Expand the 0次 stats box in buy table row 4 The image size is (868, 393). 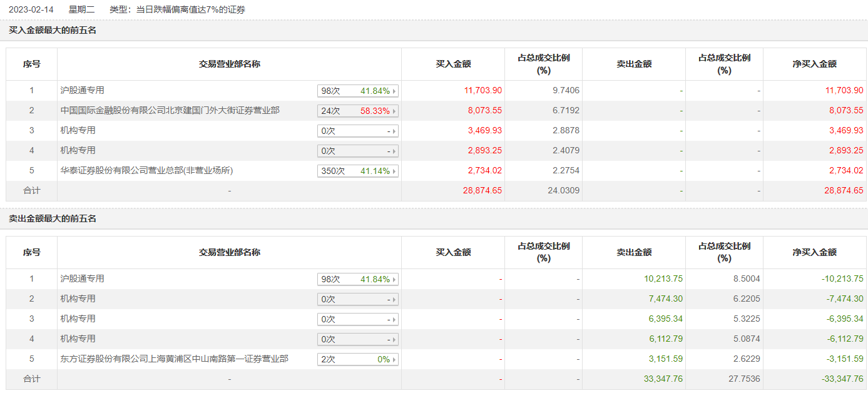(x=357, y=151)
